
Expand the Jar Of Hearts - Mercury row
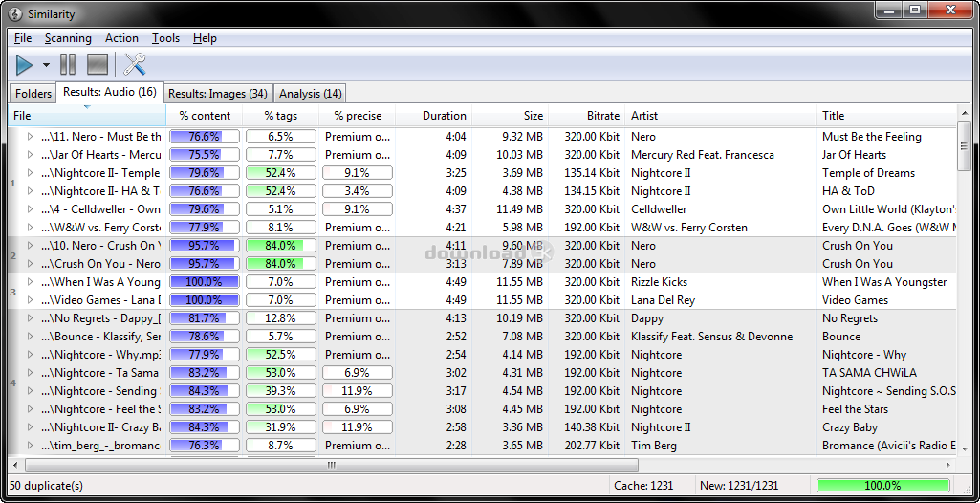coord(30,154)
